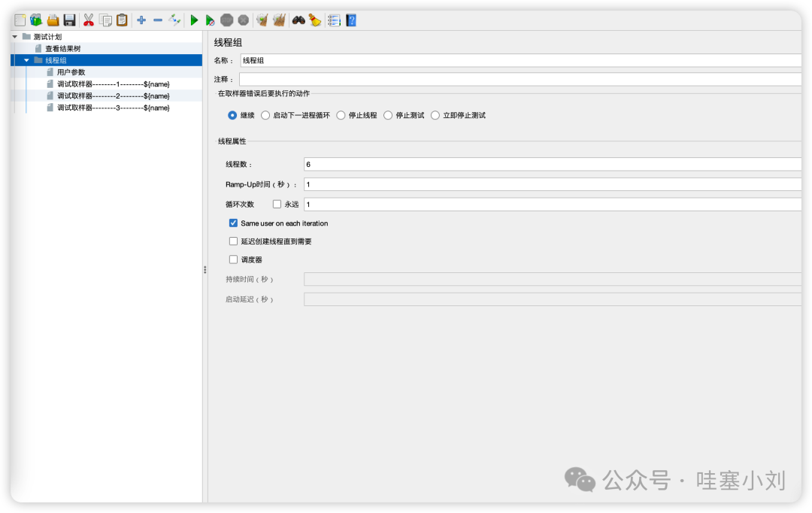Click the Ramp-Up时间 input field

(x=553, y=184)
